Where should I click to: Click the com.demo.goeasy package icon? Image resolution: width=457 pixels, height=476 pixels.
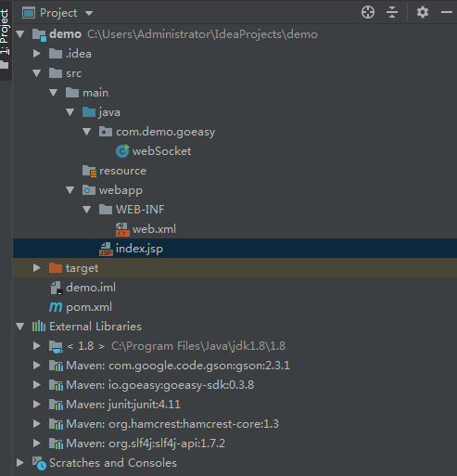coord(106,132)
